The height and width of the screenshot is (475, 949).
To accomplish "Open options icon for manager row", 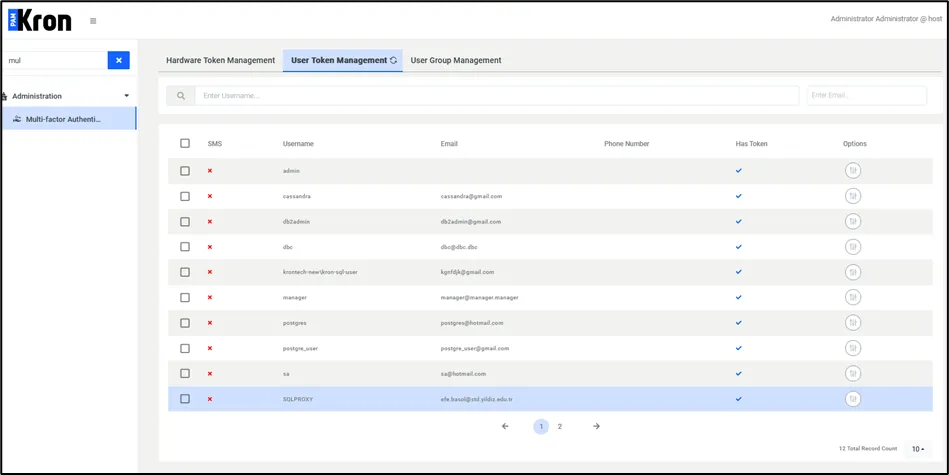I will (x=853, y=298).
